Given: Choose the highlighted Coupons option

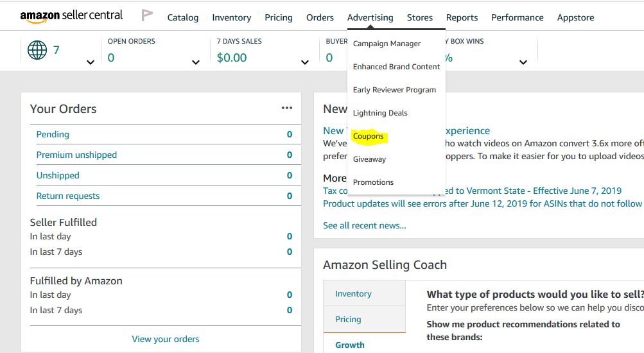Looking at the screenshot, I should pyautogui.click(x=369, y=136).
